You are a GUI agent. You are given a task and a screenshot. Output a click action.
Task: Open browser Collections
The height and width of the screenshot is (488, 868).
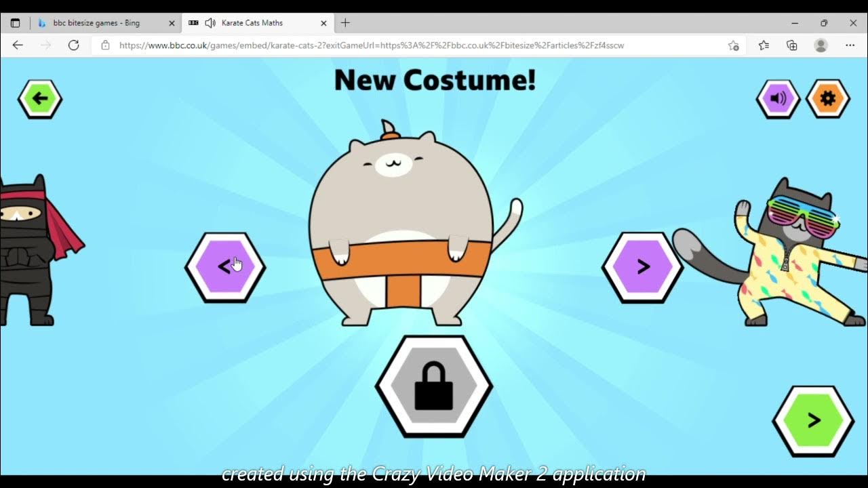(791, 45)
